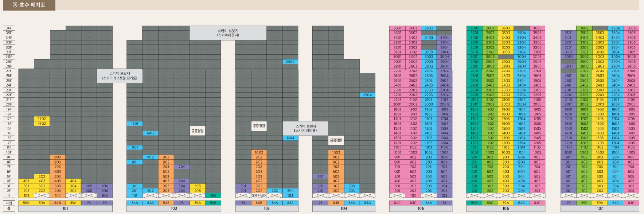
Task: Click unit 1601 in building 102
Action: pyautogui.click(x=134, y=124)
